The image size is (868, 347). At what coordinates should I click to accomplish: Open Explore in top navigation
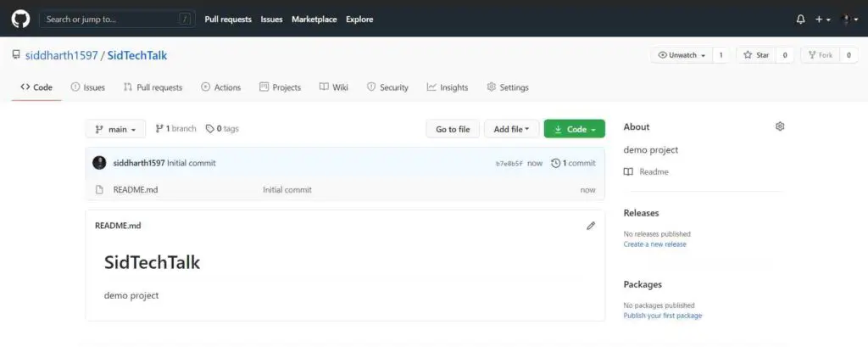click(x=359, y=19)
